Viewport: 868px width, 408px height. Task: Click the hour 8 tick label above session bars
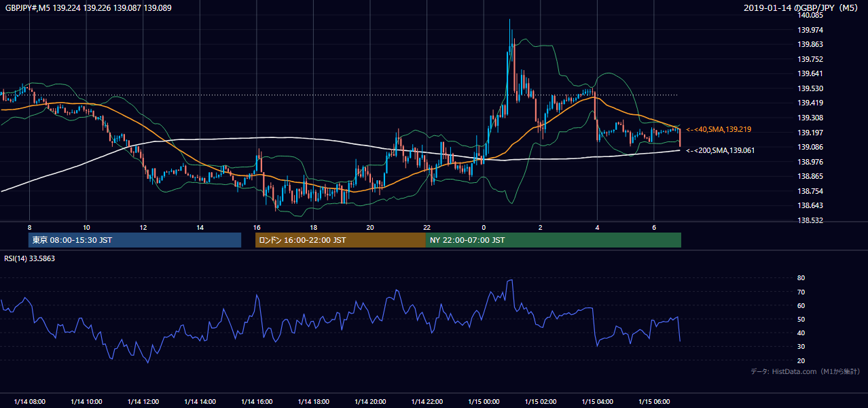(29, 227)
